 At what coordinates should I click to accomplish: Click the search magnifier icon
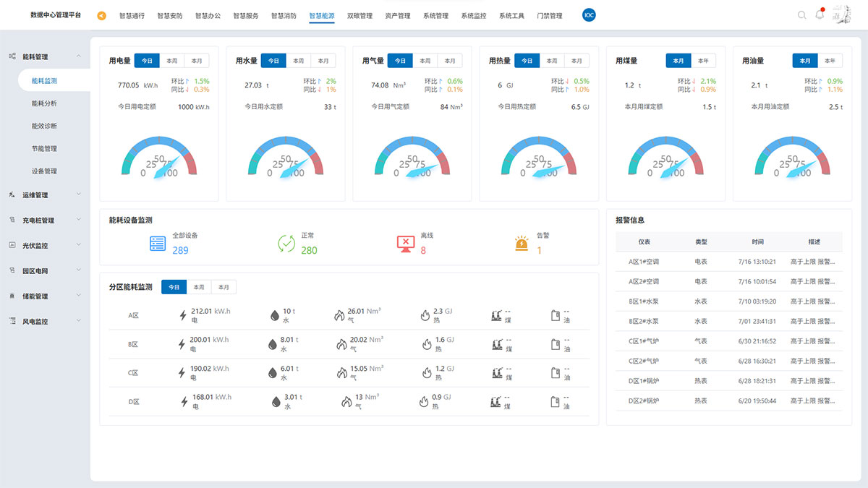pyautogui.click(x=801, y=15)
